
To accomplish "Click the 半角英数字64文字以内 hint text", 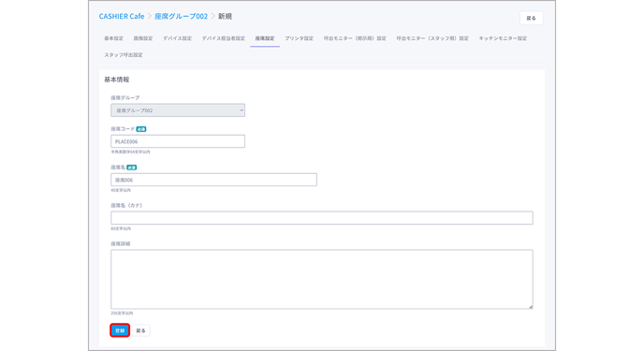I will 131,152.
